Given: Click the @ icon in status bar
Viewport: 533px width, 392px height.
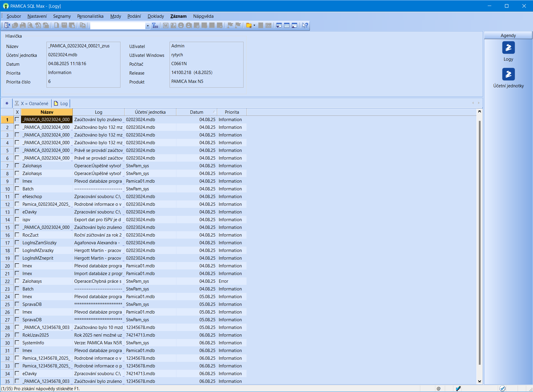Looking at the screenshot, I should point(438,388).
